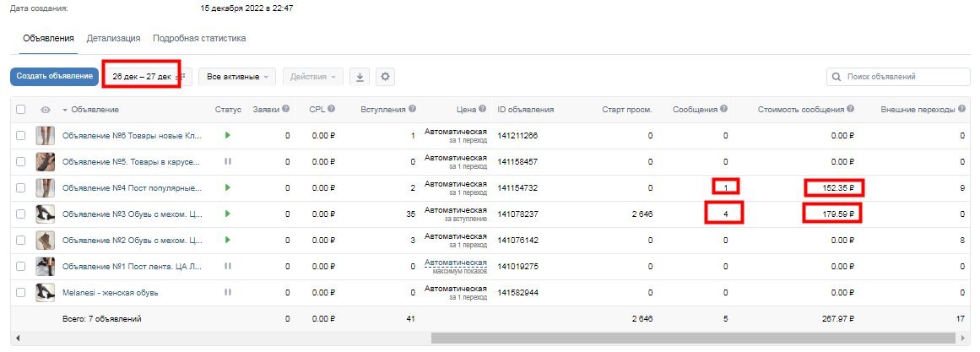The height and width of the screenshot is (352, 980).
Task: Click the download statistics icon
Action: [x=360, y=77]
